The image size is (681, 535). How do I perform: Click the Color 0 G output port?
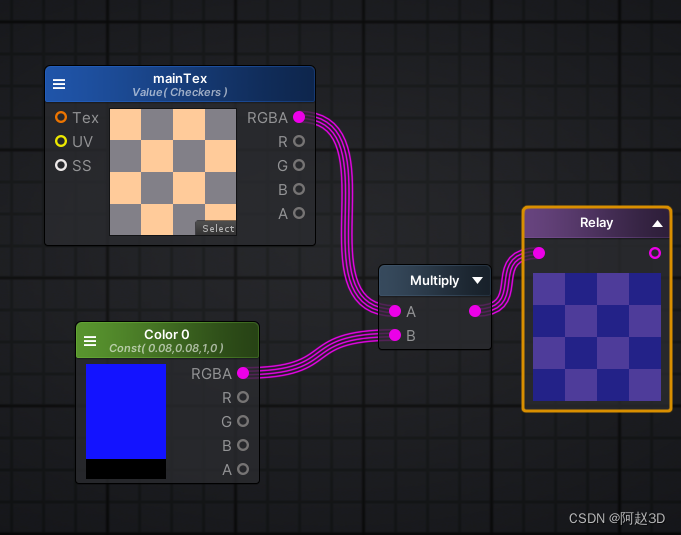243,421
